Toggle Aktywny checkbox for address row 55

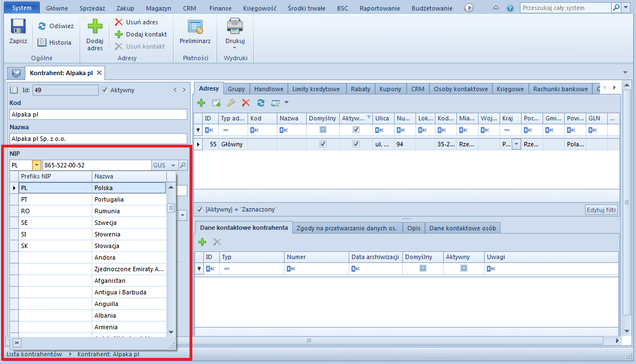click(x=356, y=144)
